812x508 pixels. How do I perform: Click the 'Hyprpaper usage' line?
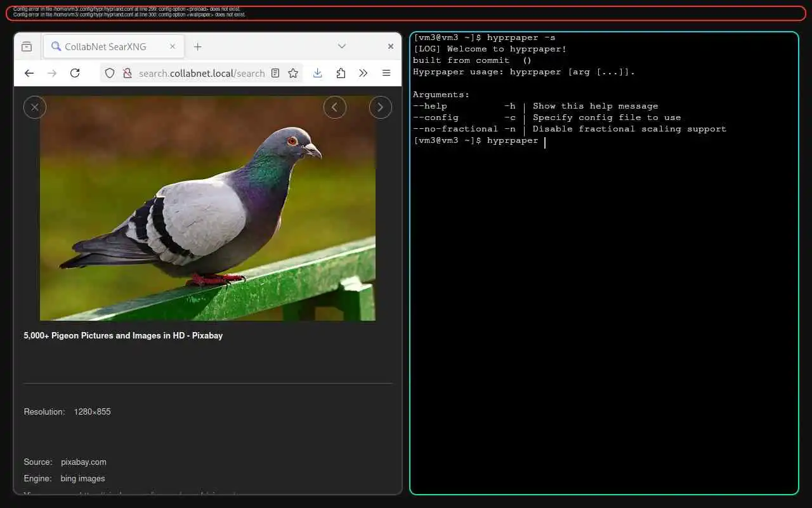tap(524, 72)
